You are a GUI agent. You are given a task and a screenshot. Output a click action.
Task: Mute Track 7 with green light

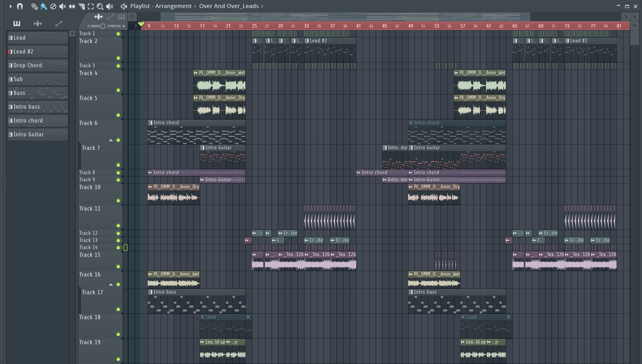click(118, 165)
